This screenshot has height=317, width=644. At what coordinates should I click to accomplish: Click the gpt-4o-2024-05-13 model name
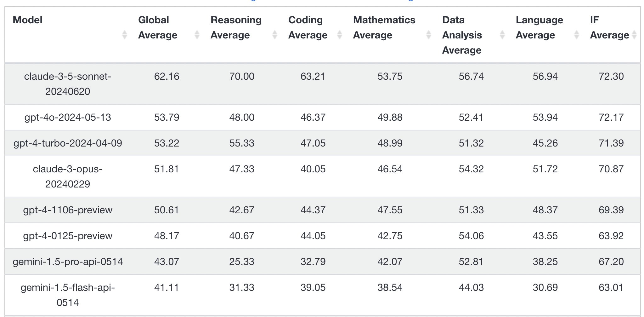coord(68,118)
